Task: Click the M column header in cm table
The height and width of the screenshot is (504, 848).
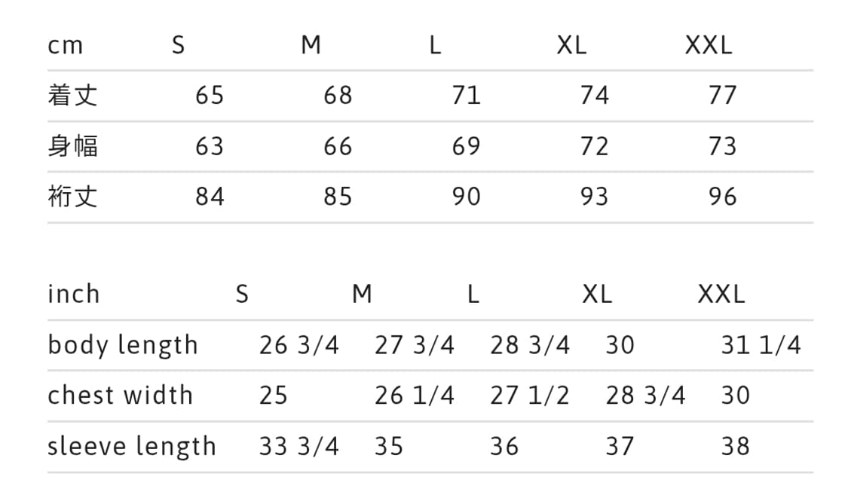Action: coord(311,46)
